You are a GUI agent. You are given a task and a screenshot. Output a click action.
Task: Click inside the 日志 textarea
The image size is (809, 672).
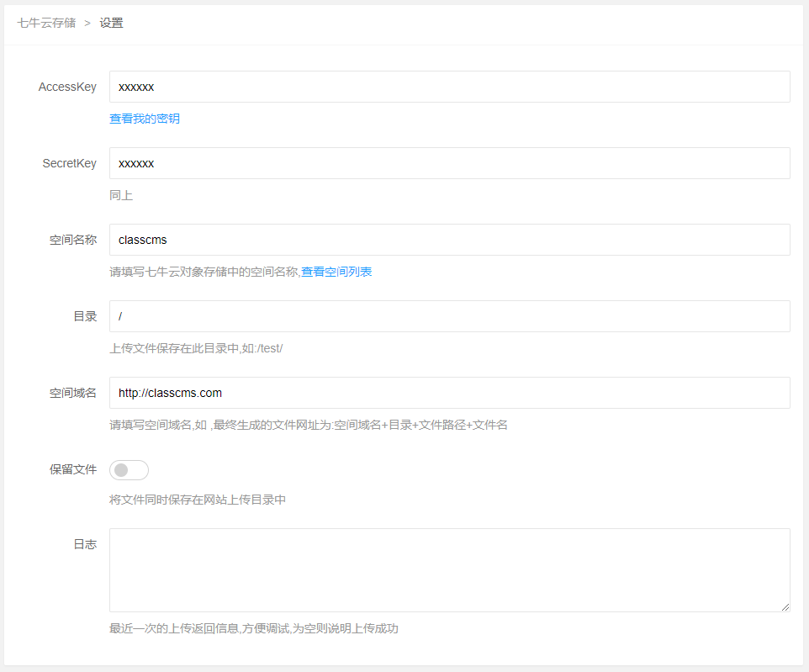pos(449,570)
